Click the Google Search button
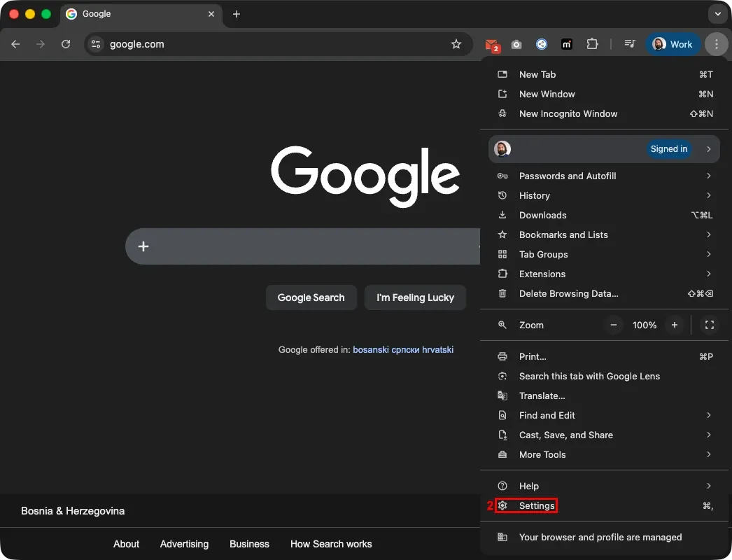Image resolution: width=732 pixels, height=560 pixels. 311,297
